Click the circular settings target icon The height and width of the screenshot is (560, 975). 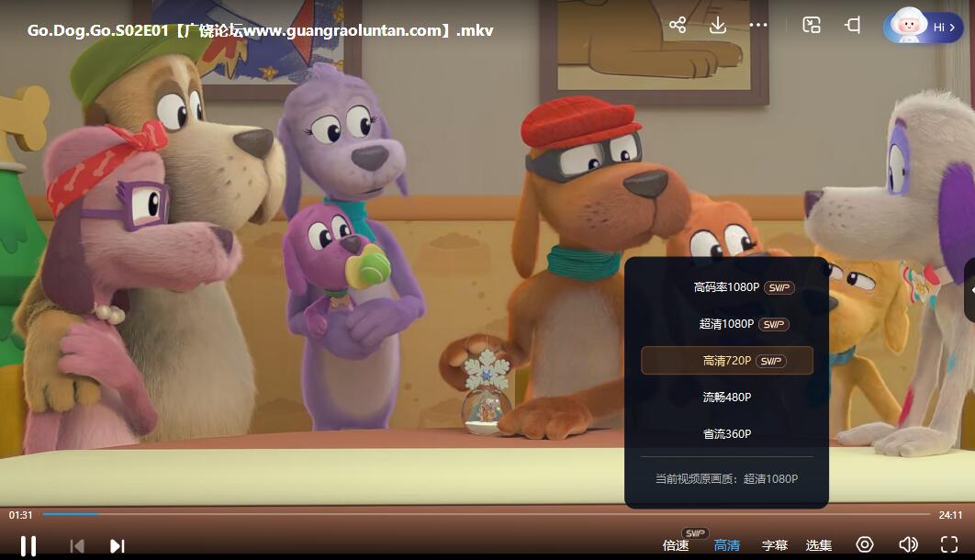click(864, 545)
